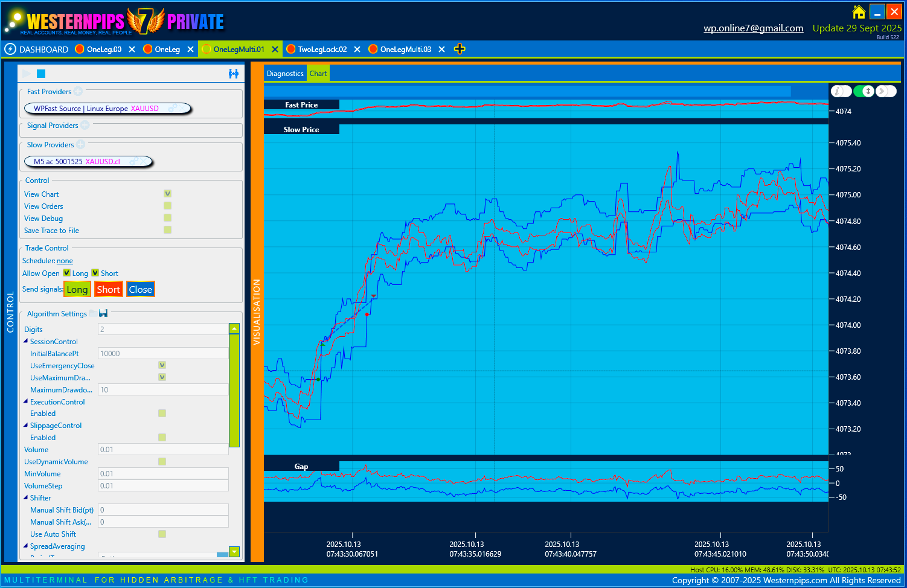Toggle Allow Open Short checkbox
907x588 pixels.
95,273
